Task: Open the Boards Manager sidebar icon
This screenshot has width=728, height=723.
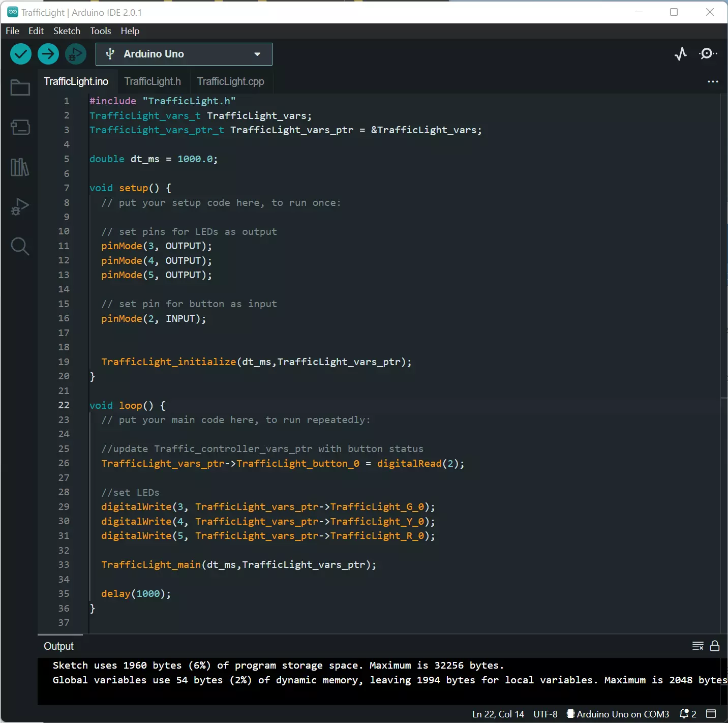Action: click(x=19, y=127)
